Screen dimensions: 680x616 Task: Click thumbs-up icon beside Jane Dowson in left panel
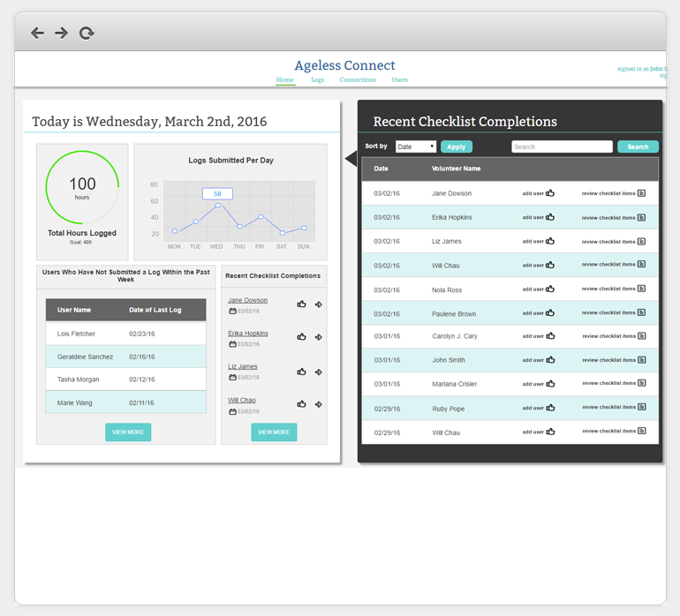[302, 304]
